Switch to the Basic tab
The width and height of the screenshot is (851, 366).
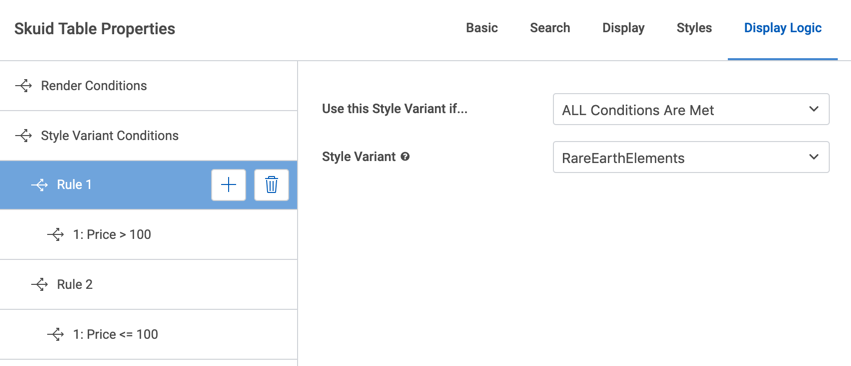[x=482, y=28]
